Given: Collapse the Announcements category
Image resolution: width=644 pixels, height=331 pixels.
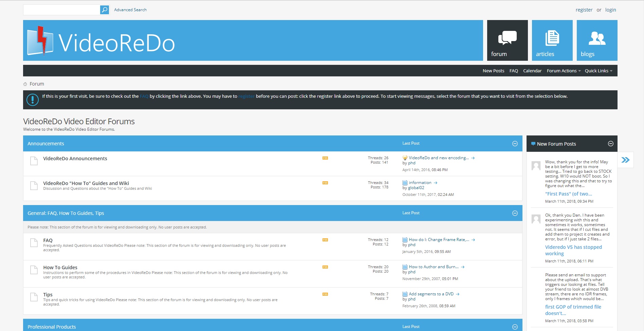Looking at the screenshot, I should click(515, 144).
